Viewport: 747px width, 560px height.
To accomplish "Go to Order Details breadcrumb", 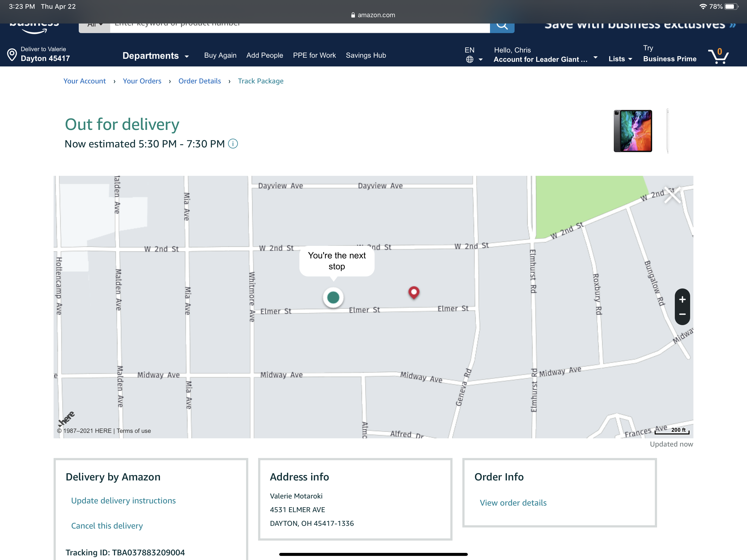I will [200, 81].
